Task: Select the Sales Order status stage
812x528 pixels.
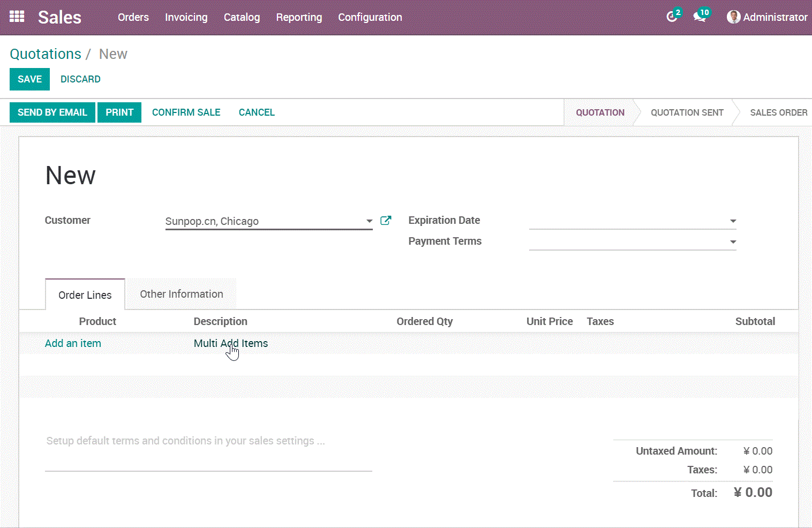Action: tap(778, 112)
